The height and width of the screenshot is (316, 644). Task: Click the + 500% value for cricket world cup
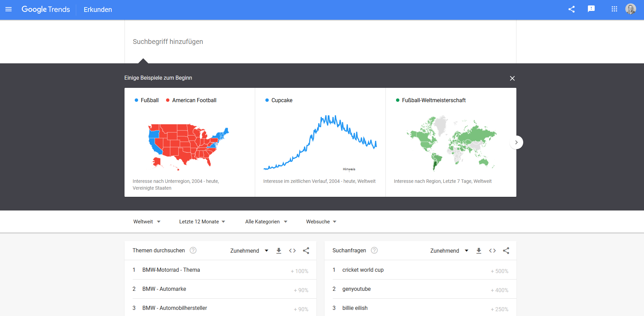[499, 271]
